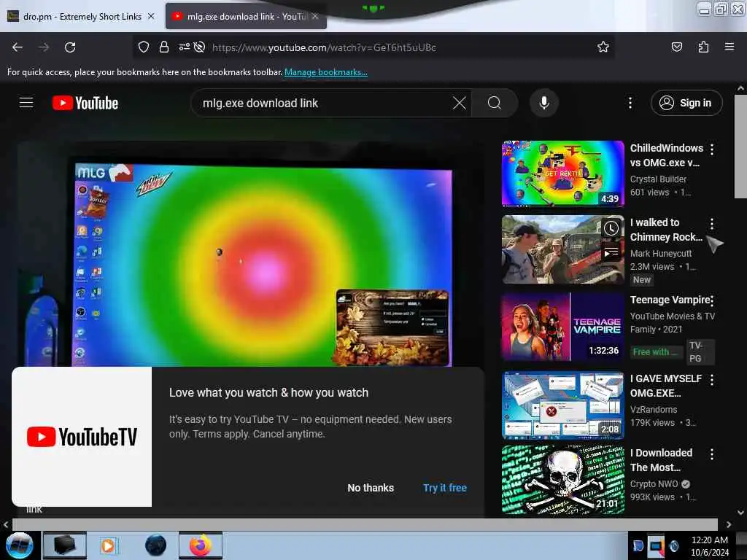Screen dimensions: 747x560
Task: Open skull I Downloaded The Most thumbnail
Action: 562,480
